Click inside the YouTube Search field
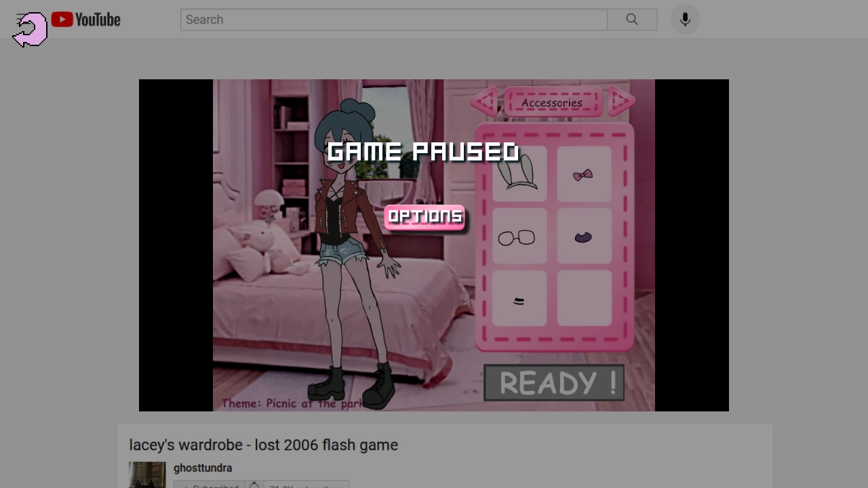868x488 pixels. [x=393, y=20]
